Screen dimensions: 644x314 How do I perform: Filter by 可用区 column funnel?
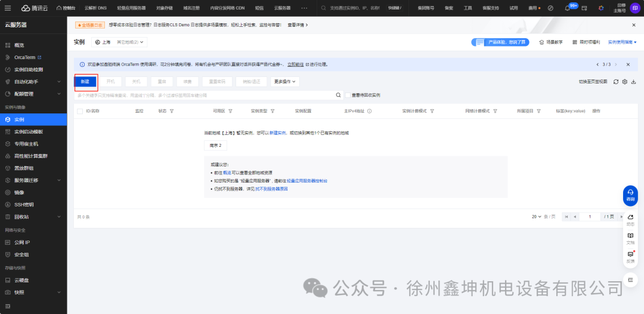coord(230,111)
